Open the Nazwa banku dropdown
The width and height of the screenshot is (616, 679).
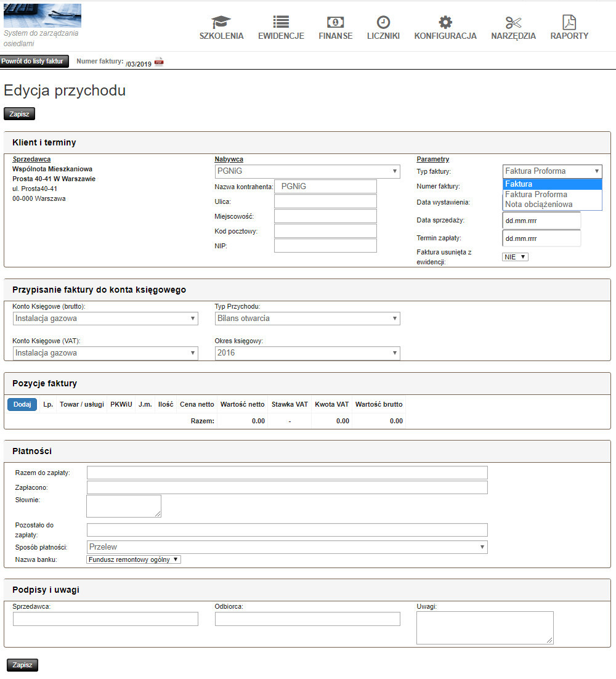pyautogui.click(x=134, y=559)
